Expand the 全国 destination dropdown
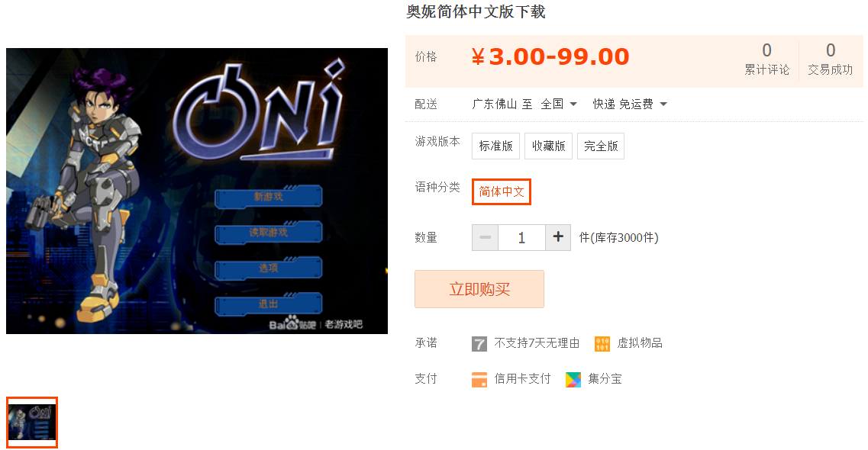The image size is (868, 450). tap(559, 104)
